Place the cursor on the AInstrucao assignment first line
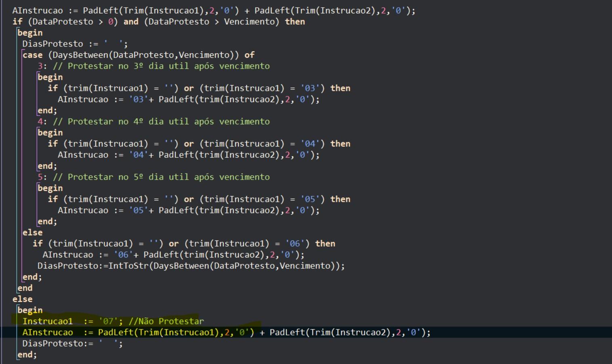This screenshot has height=364, width=612. pyautogui.click(x=214, y=10)
